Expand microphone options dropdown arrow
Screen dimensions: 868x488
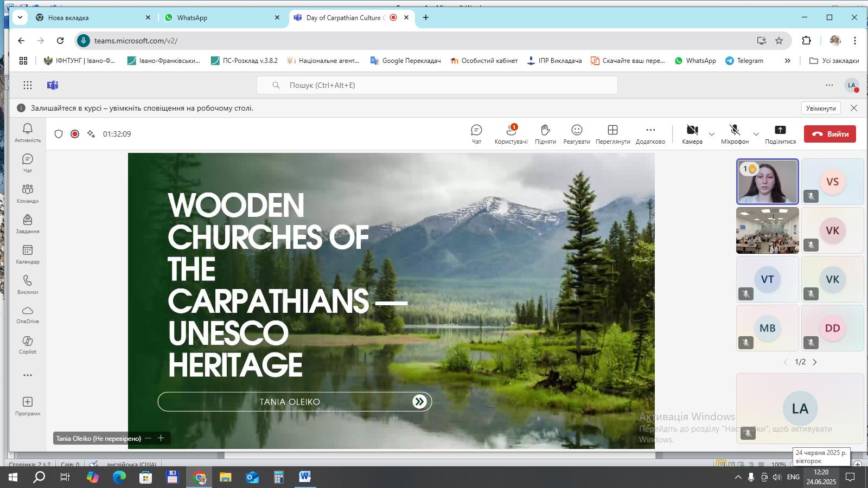pos(756,134)
